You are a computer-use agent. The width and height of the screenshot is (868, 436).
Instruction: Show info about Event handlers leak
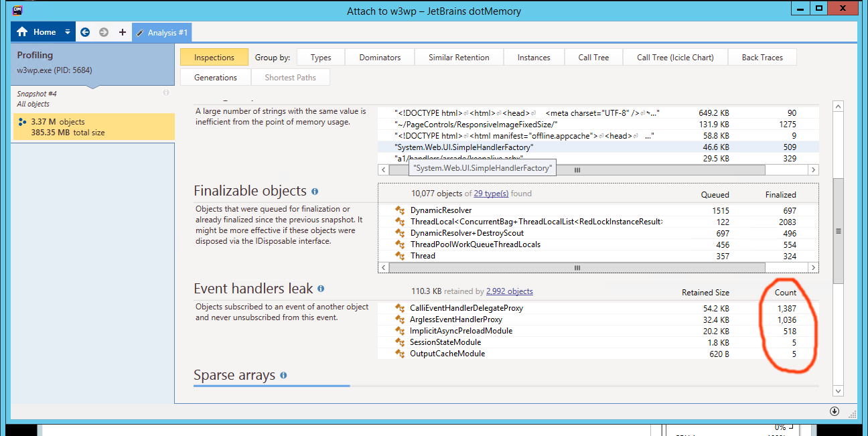point(321,289)
